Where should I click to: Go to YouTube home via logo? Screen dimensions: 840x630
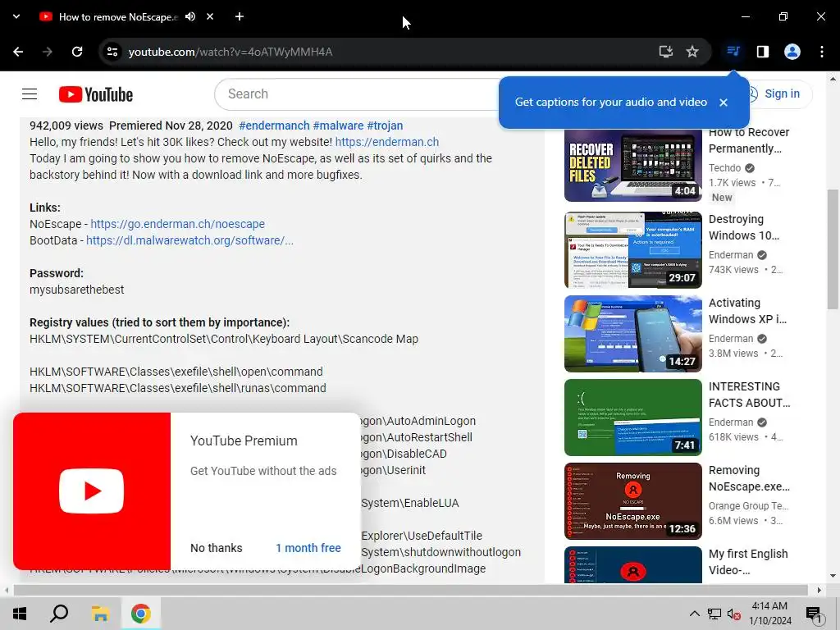[96, 94]
